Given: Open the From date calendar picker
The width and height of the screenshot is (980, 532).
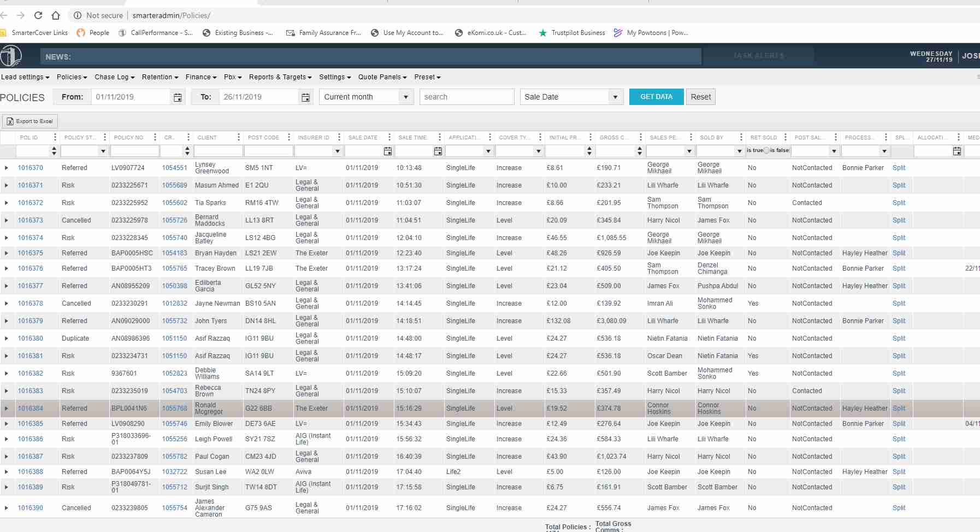Looking at the screenshot, I should pyautogui.click(x=178, y=97).
